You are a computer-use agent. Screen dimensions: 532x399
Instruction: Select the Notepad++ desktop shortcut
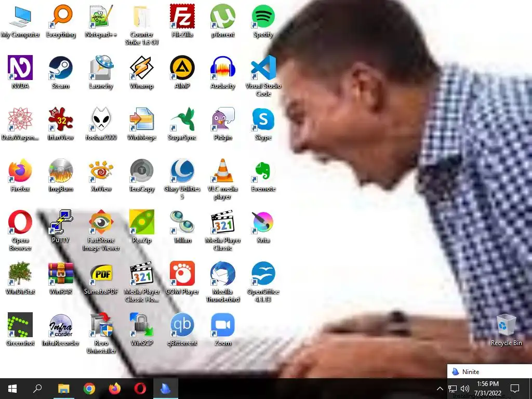tap(101, 21)
